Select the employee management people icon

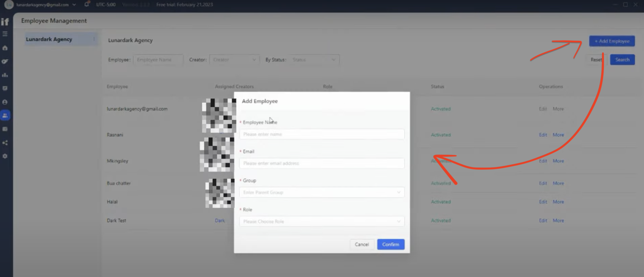[x=5, y=116]
